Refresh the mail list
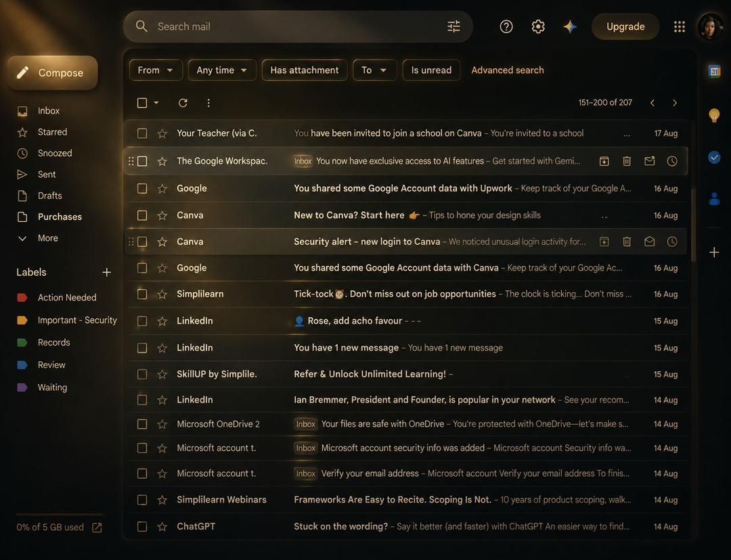This screenshot has width=731, height=560. (x=183, y=103)
